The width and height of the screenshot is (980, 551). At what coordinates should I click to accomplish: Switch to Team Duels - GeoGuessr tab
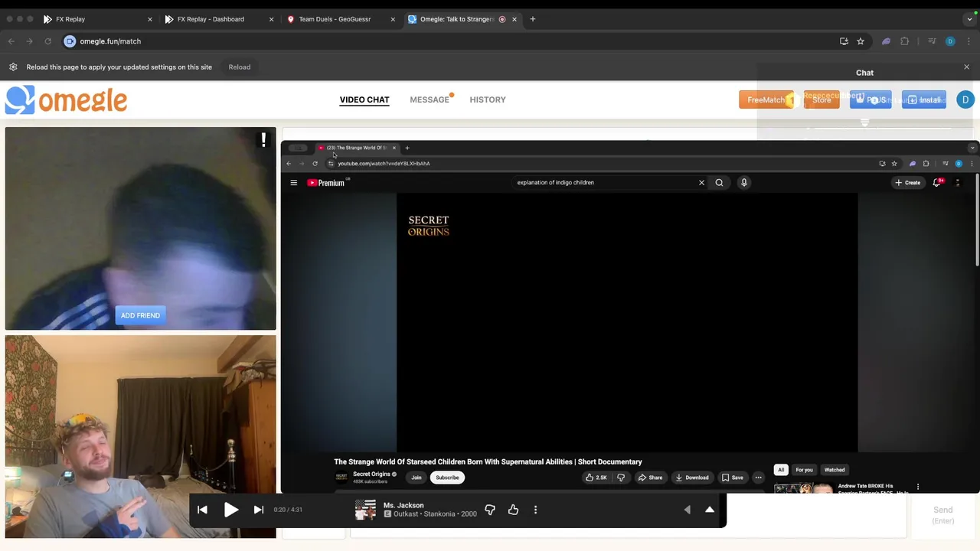point(339,19)
